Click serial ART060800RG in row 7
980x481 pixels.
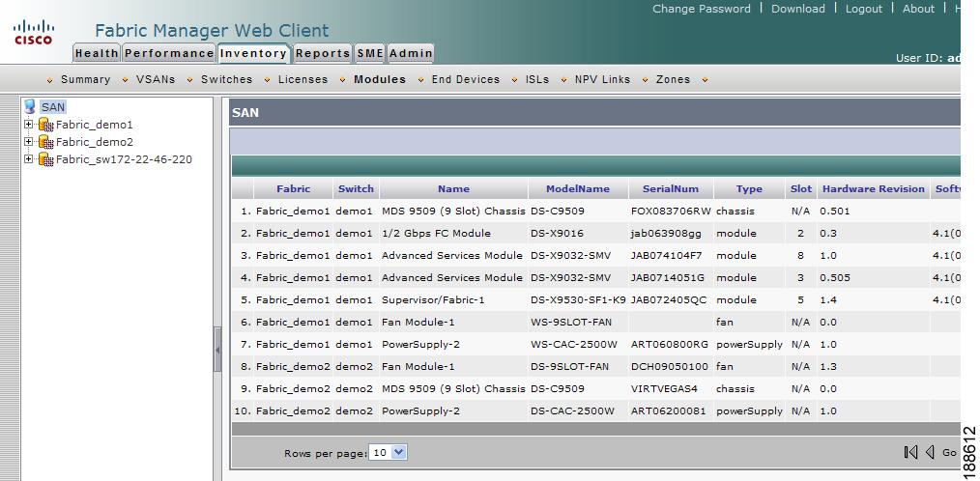click(668, 344)
